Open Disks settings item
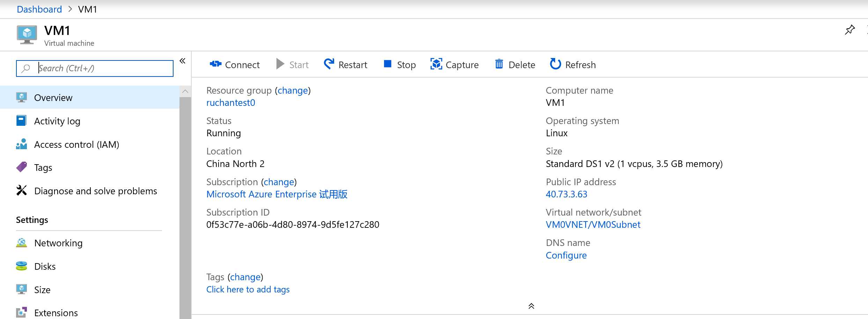Viewport: 868px width, 319px height. [90, 266]
